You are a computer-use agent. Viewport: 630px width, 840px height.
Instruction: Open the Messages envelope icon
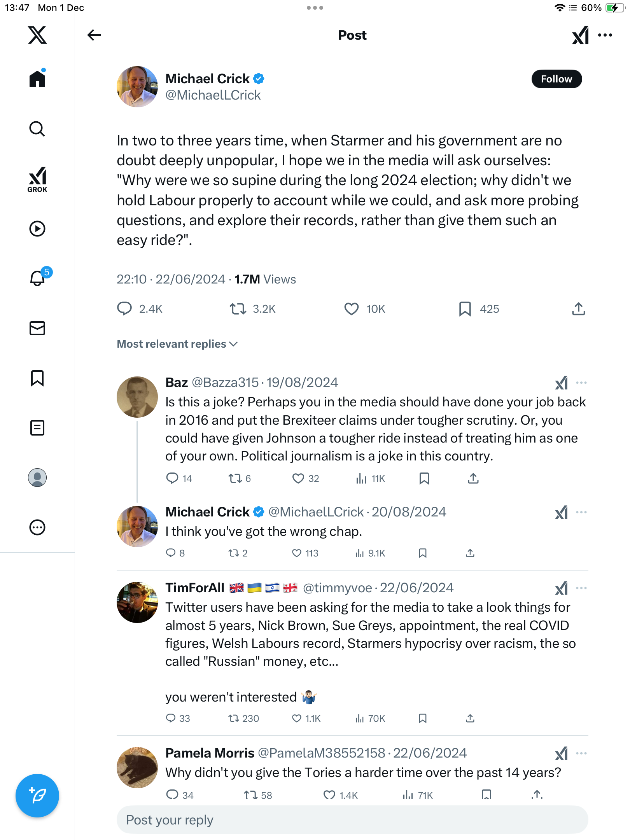coord(37,328)
